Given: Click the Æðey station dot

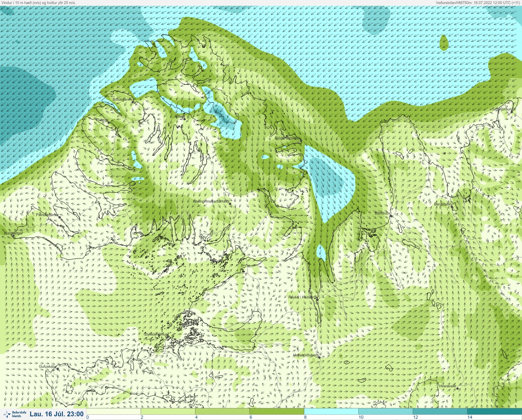Looking at the screenshot, I should 185,118.
